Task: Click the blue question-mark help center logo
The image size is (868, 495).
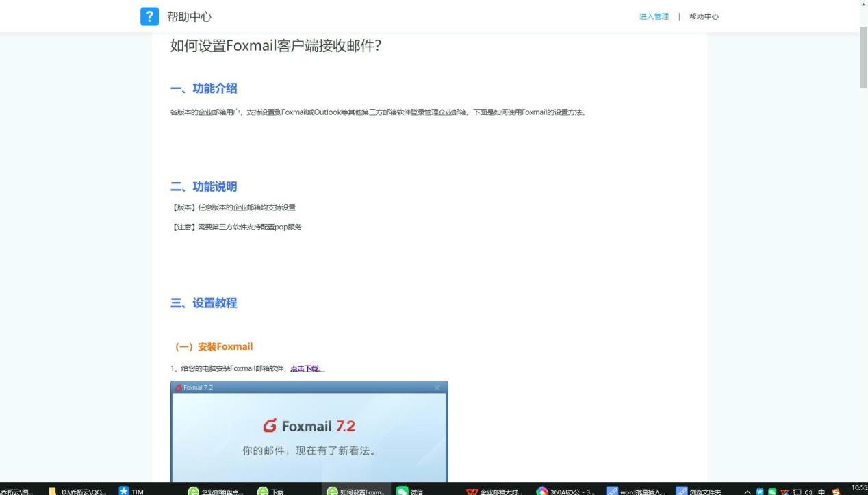Action: 149,16
